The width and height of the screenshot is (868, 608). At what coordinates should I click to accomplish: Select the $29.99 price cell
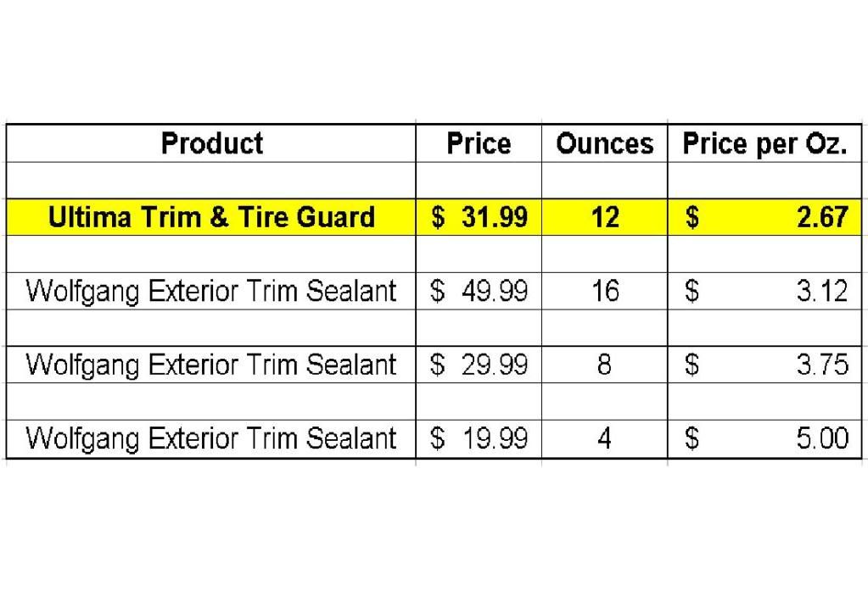[x=479, y=365]
